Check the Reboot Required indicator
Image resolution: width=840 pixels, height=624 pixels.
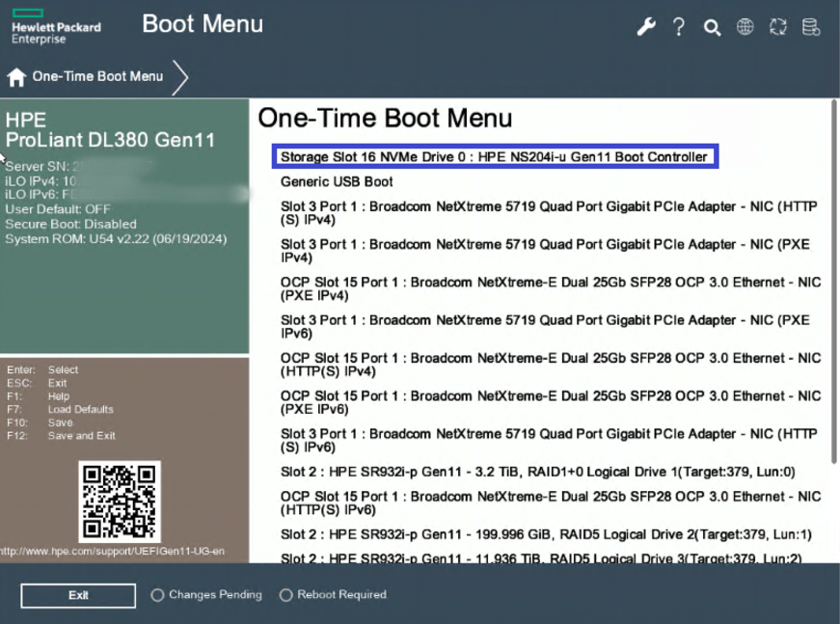(285, 595)
